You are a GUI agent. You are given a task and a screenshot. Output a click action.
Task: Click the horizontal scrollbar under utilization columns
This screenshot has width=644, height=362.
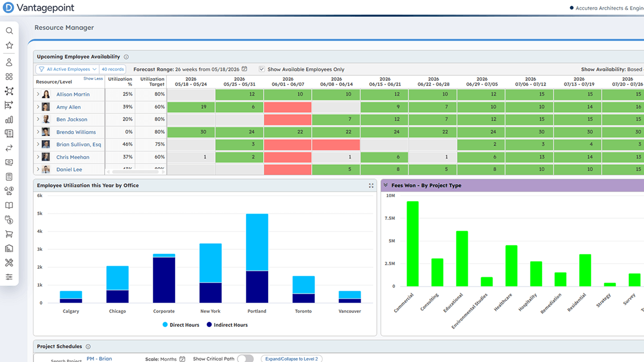135,172
